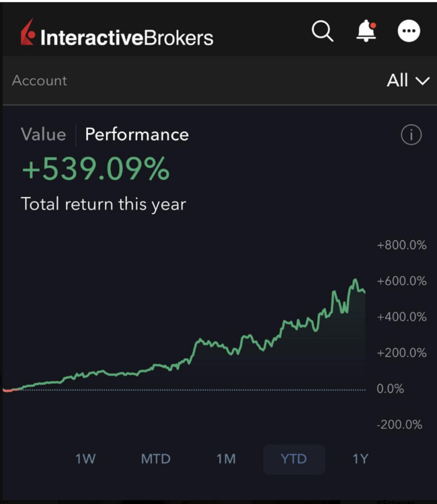Select the Performance tab
Screen dimensions: 437x504
coord(136,134)
